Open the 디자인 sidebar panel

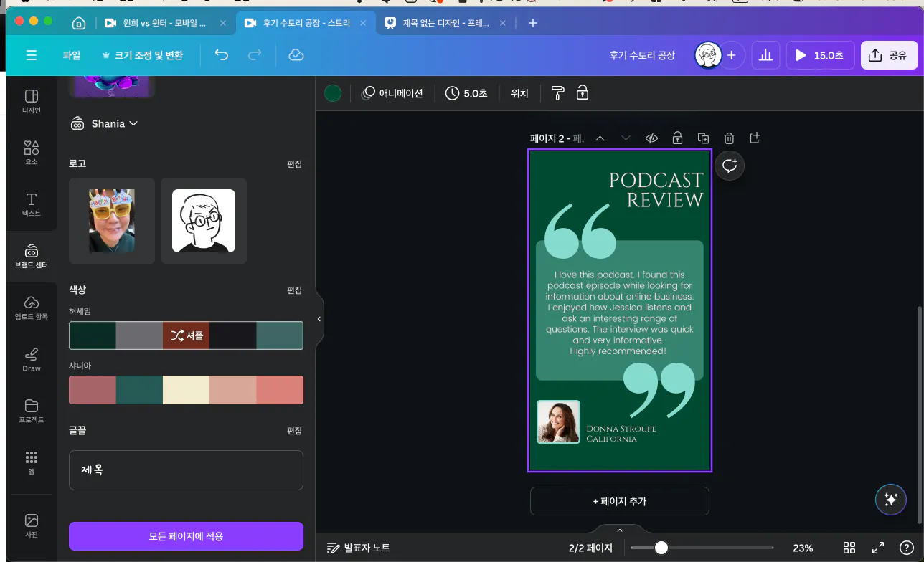pyautogui.click(x=32, y=101)
